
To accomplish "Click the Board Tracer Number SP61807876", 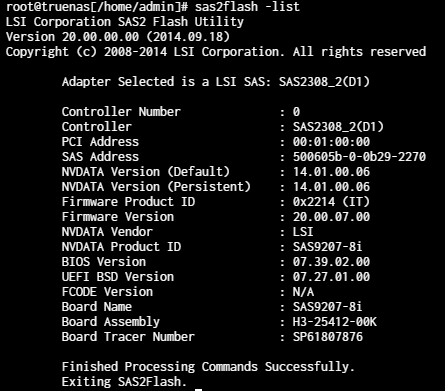I will click(x=328, y=337).
